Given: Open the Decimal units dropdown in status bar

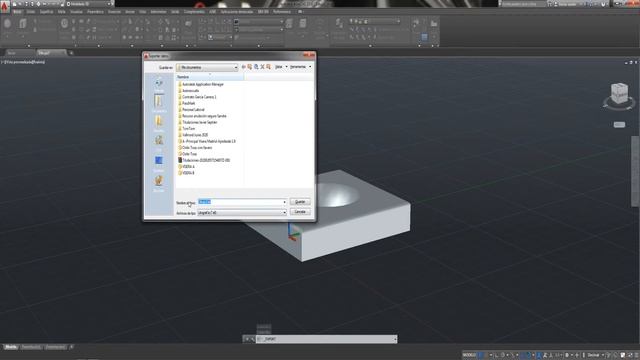Looking at the screenshot, I should (x=595, y=356).
